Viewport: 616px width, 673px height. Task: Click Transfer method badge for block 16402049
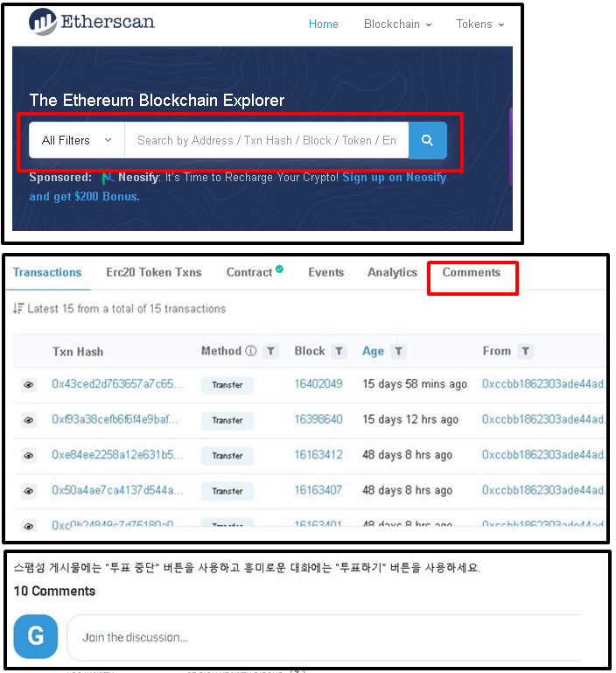227,385
